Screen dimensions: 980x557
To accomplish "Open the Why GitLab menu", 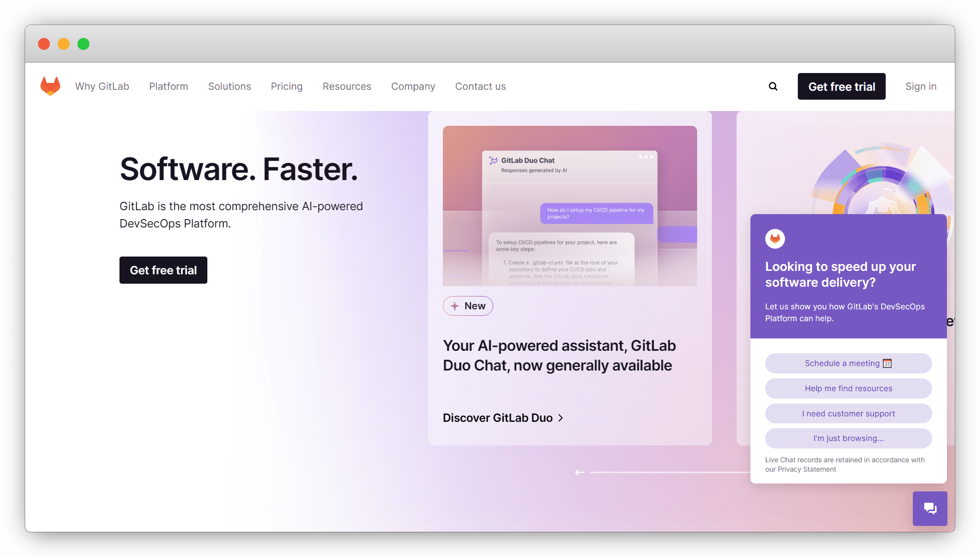I will (x=102, y=86).
